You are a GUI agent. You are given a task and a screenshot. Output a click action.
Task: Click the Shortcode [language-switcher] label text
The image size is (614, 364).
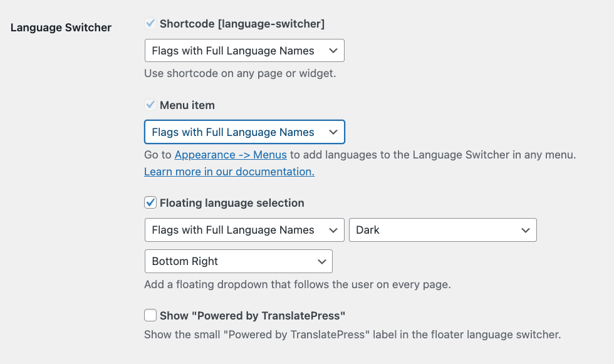(x=242, y=23)
